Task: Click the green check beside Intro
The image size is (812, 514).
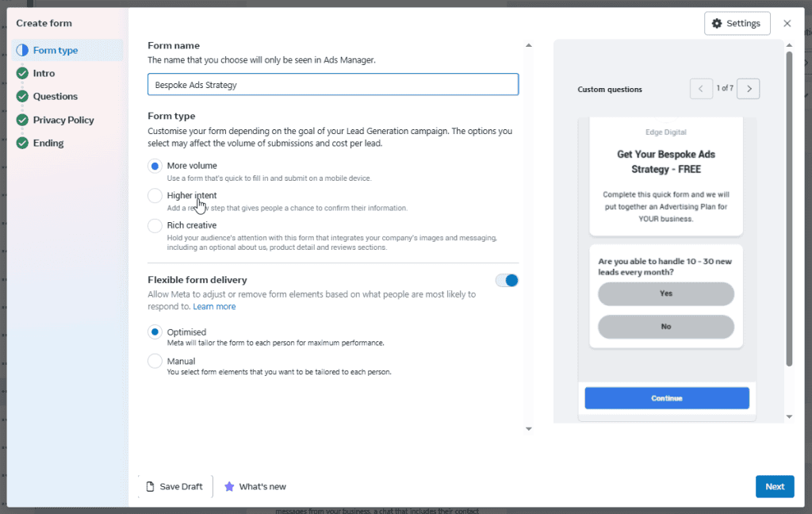Action: (x=22, y=73)
